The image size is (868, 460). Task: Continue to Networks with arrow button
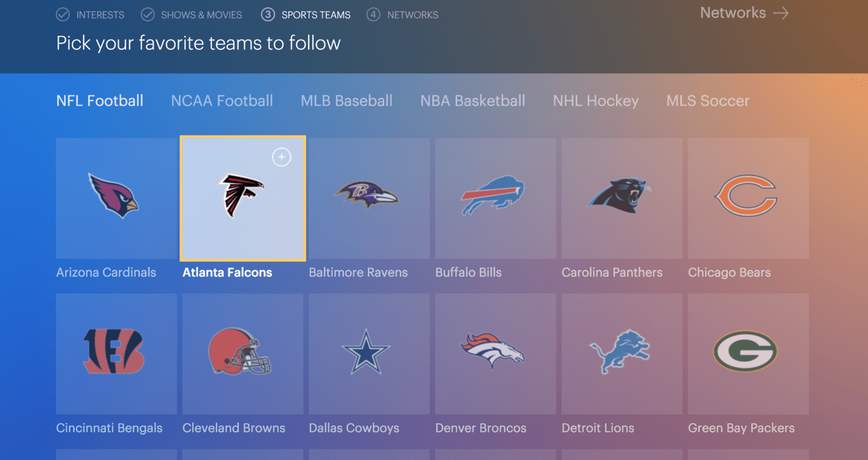(x=744, y=13)
